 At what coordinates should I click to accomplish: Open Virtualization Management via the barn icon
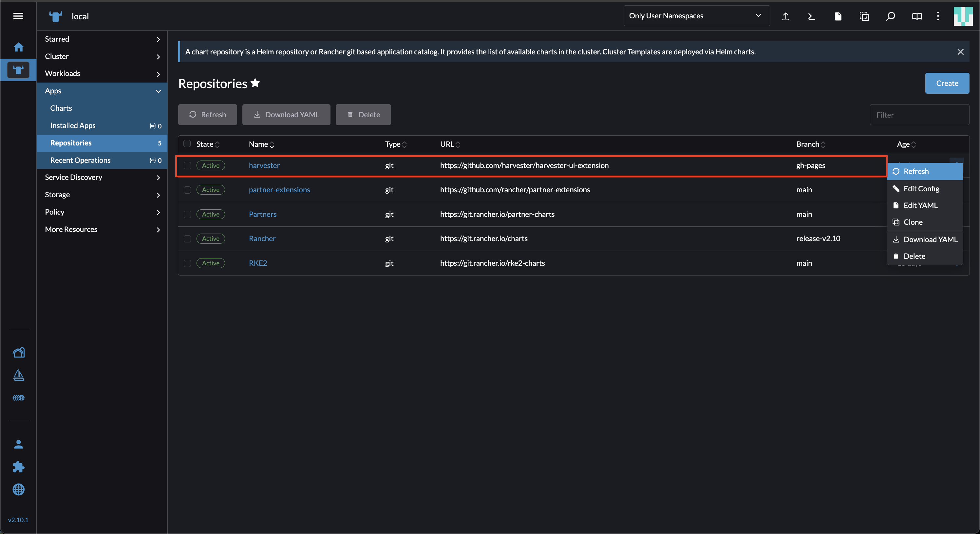point(18,353)
